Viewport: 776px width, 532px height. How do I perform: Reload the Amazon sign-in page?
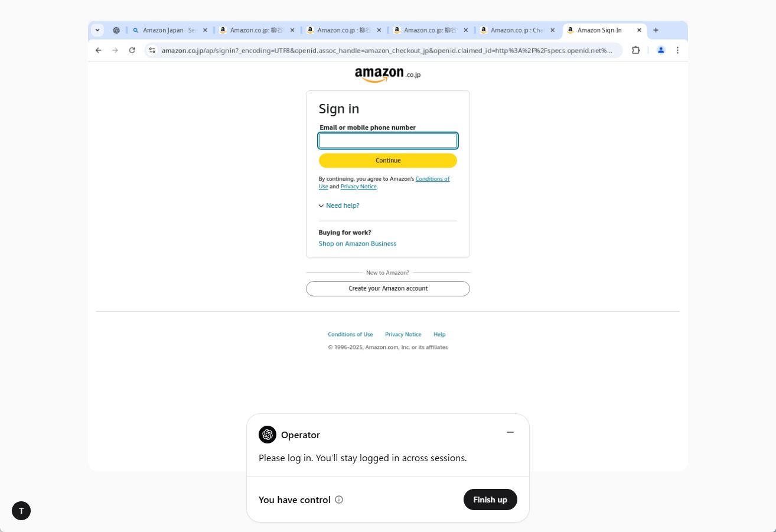click(x=132, y=50)
